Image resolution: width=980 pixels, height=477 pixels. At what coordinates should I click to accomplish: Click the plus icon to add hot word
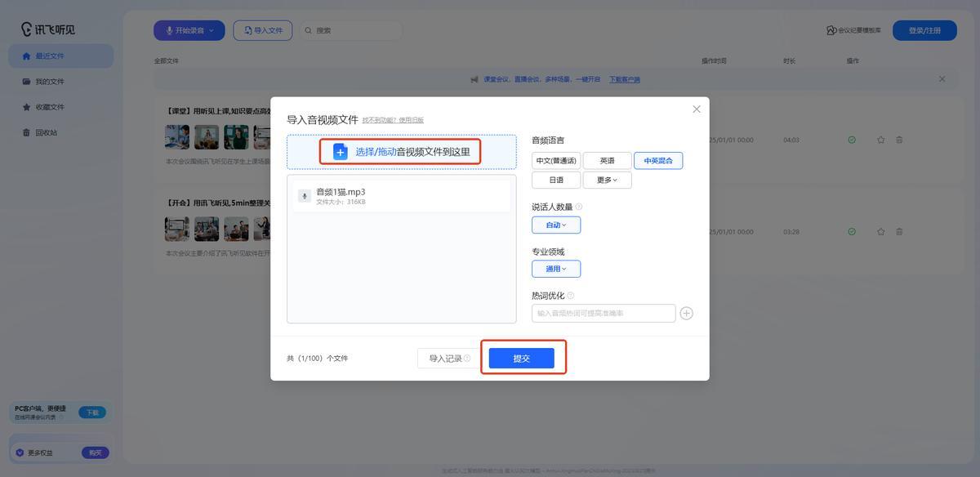point(686,313)
